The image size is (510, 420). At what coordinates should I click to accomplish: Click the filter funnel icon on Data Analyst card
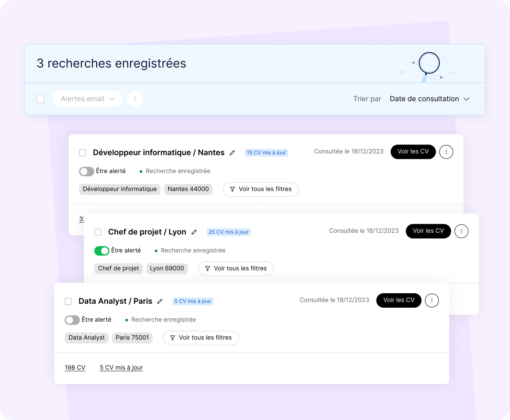(172, 338)
